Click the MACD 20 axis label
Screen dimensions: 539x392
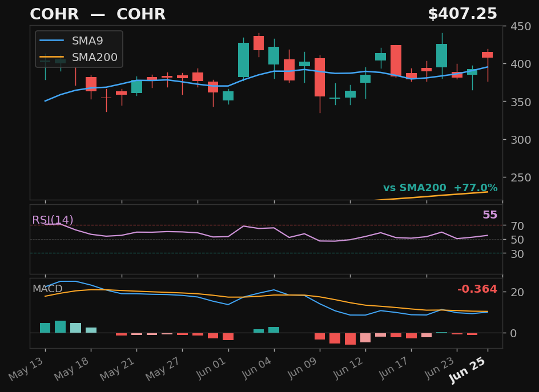pyautogui.click(x=517, y=292)
